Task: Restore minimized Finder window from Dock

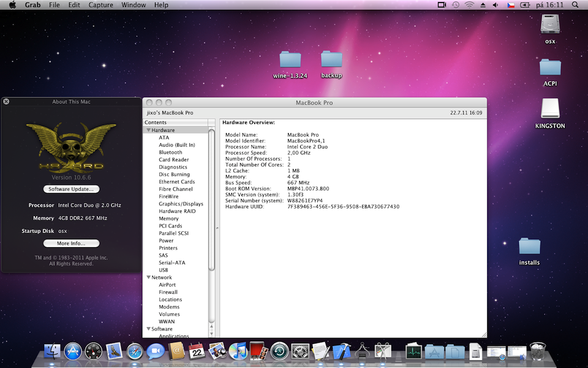Action: pyautogui.click(x=517, y=353)
